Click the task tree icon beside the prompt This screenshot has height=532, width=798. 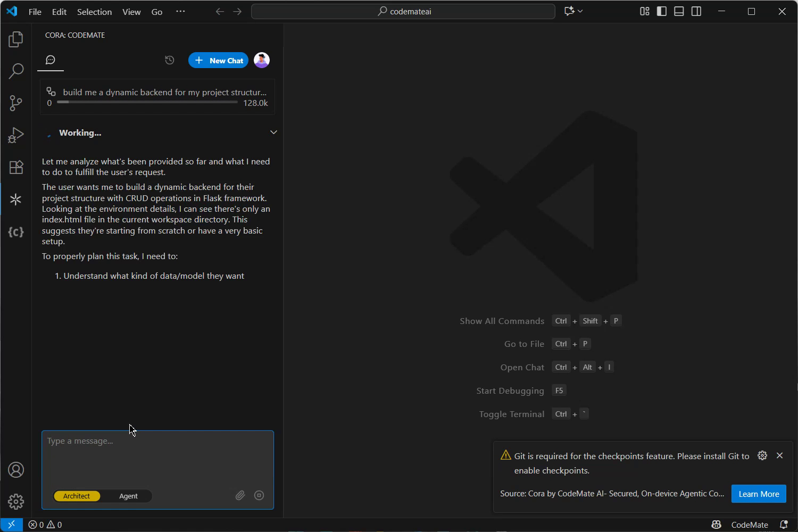51,92
